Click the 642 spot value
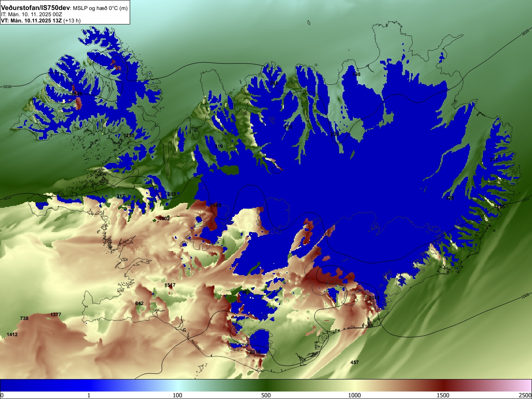Viewport: 532px width, 399px height. (139, 303)
